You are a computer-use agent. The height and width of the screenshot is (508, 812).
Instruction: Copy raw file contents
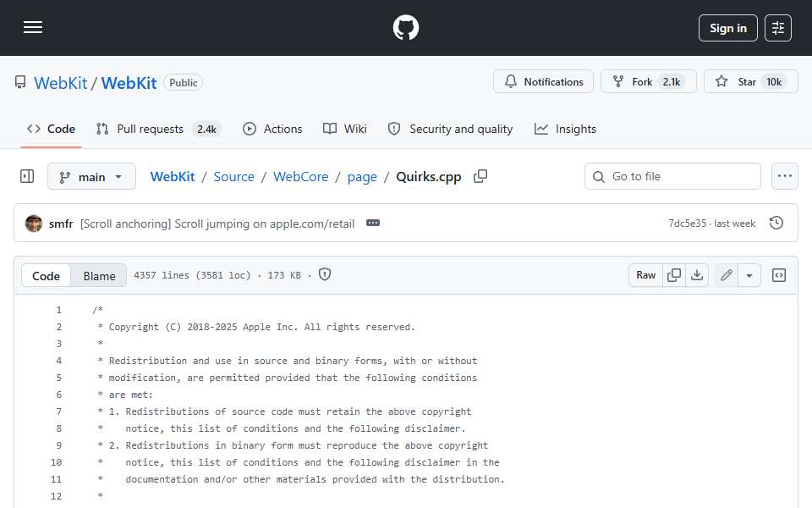click(674, 275)
